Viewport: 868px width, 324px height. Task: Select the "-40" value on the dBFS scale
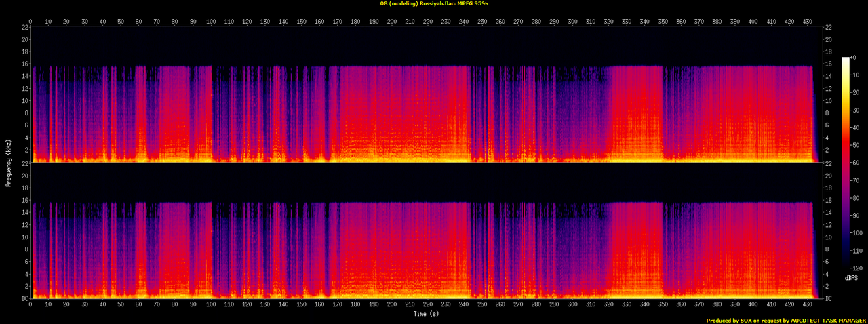[856, 127]
